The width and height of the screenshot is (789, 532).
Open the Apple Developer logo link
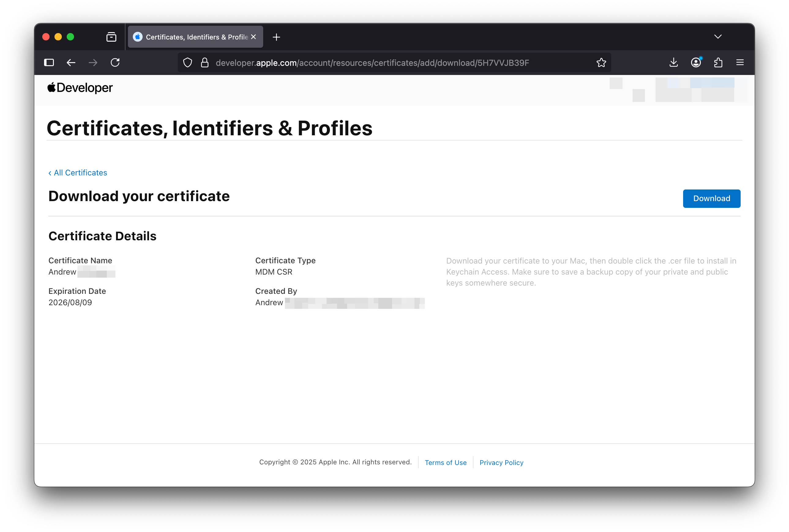click(80, 88)
